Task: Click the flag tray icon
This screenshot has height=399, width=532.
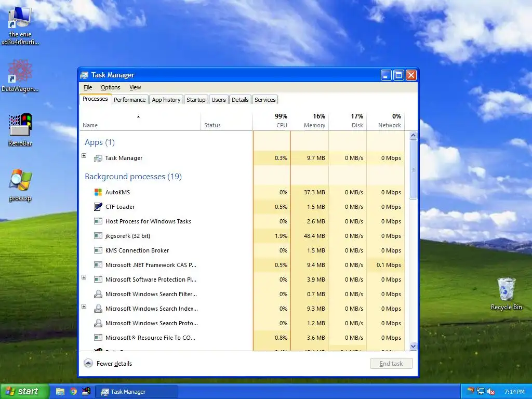Action: (x=470, y=392)
